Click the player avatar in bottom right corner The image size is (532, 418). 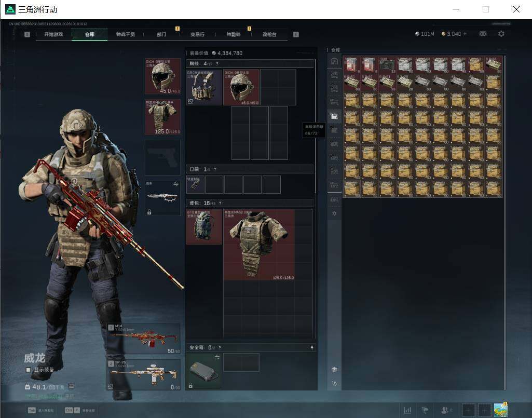tap(501, 410)
